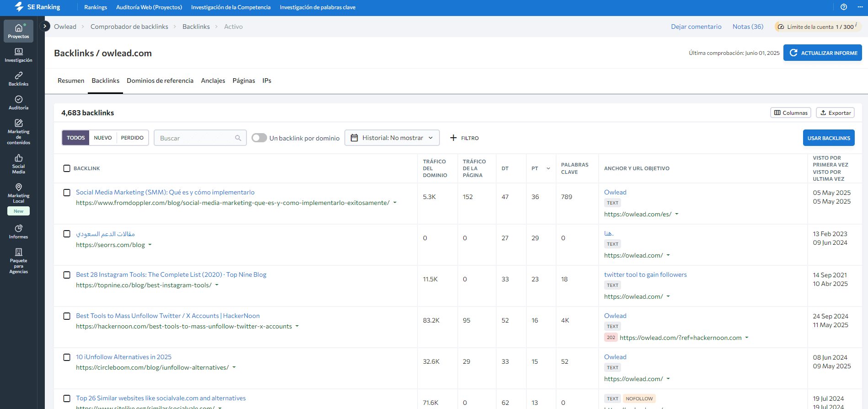Check the fromdoppler.com backlink row checkbox

point(67,193)
